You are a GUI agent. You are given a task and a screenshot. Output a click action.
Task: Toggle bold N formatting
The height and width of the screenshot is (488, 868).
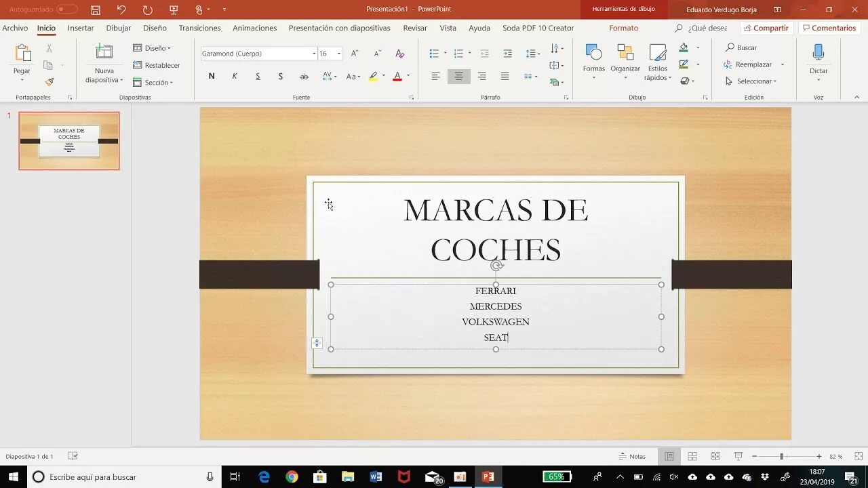click(212, 77)
